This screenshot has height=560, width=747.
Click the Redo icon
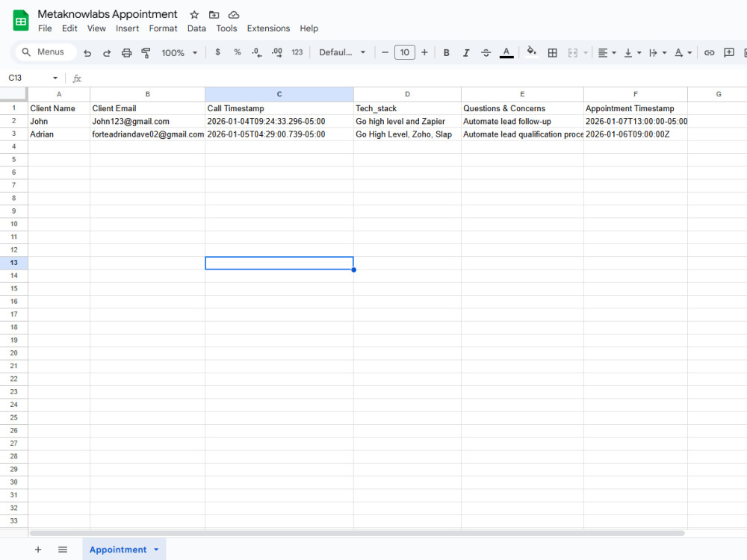pyautogui.click(x=107, y=52)
